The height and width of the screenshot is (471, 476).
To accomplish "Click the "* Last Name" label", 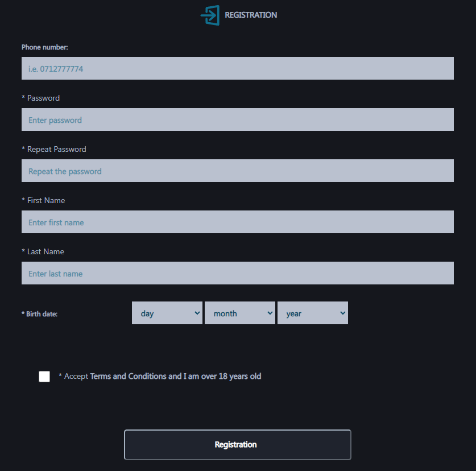I will (x=43, y=252).
